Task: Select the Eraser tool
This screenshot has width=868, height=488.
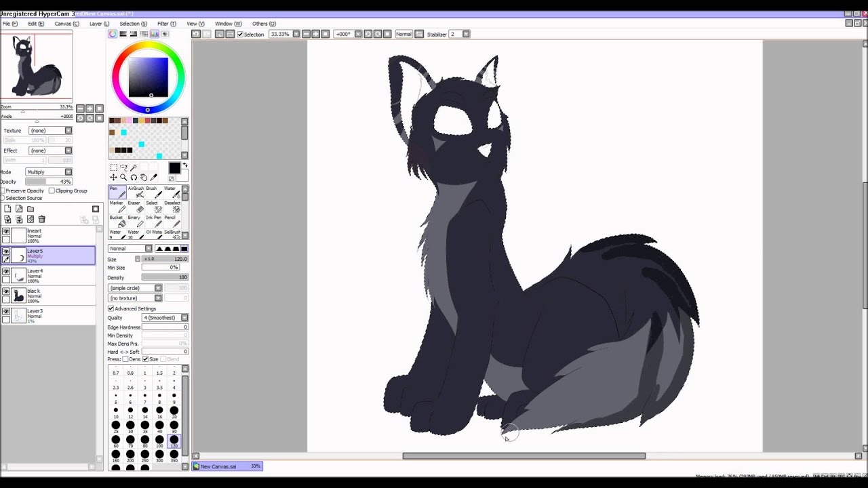Action: [x=135, y=207]
